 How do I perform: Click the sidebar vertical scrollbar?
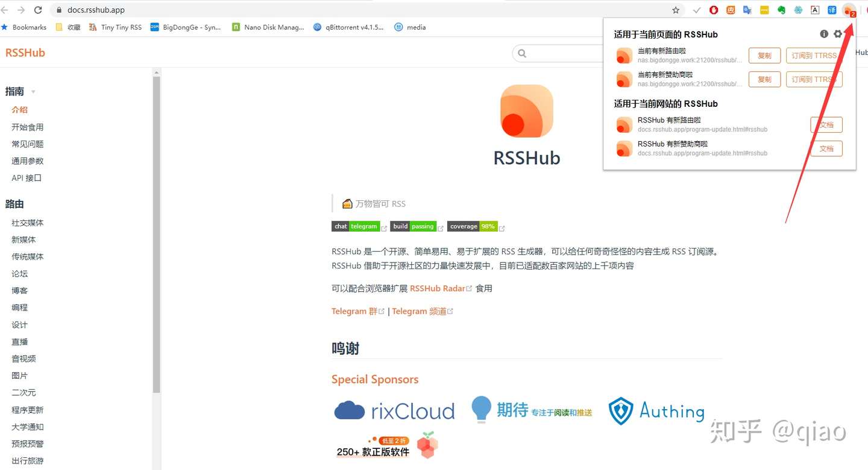point(157,235)
